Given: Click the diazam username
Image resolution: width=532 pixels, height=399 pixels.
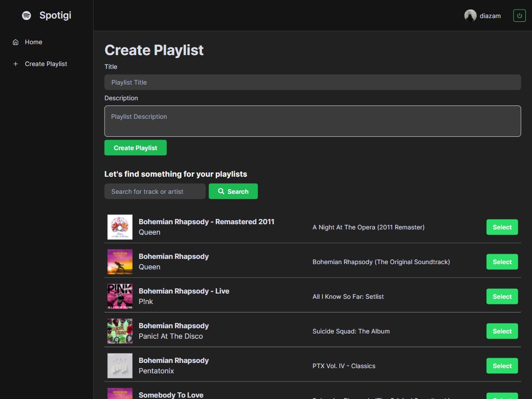Looking at the screenshot, I should pos(490,16).
